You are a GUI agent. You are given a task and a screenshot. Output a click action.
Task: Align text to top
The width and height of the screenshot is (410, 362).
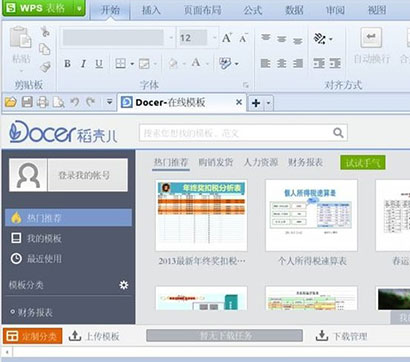pyautogui.click(x=266, y=38)
